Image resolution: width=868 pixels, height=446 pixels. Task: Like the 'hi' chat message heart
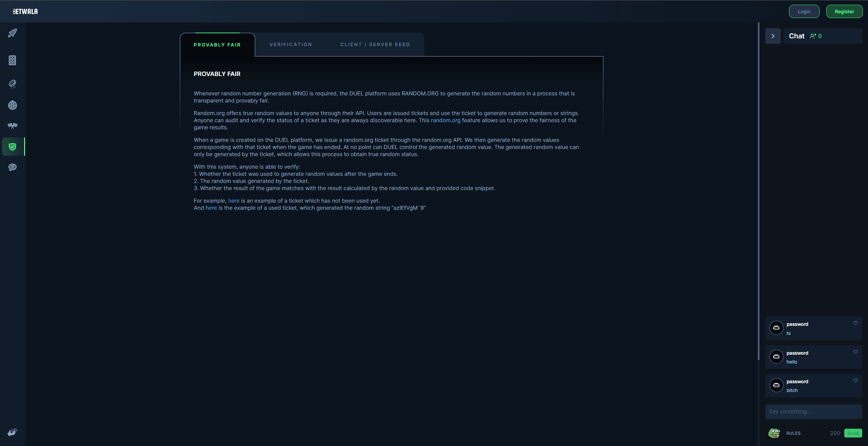(x=855, y=323)
